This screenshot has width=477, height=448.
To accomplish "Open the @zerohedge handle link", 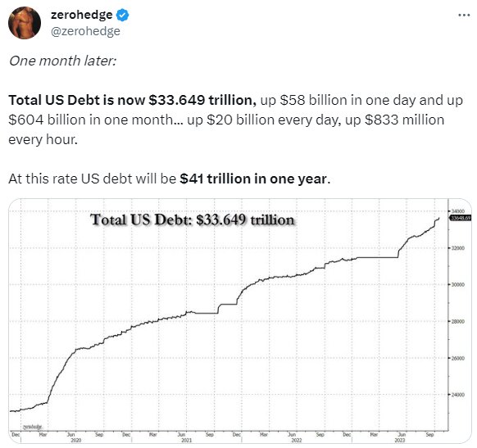I will [x=85, y=31].
